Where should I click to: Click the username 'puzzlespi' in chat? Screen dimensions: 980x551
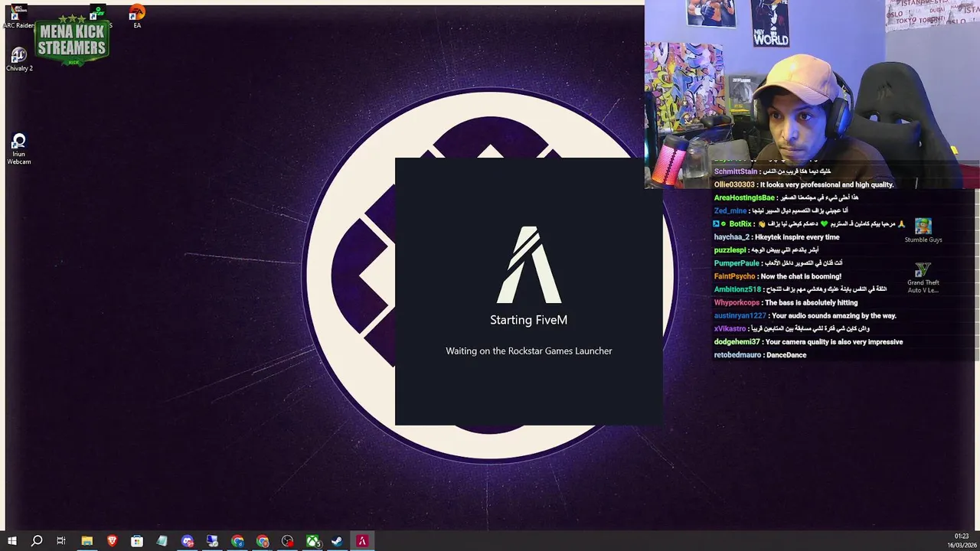[x=730, y=250]
